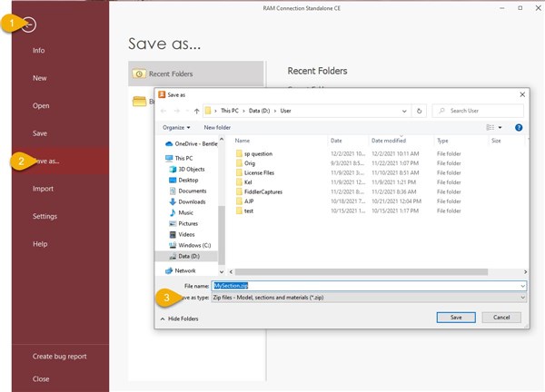Click the refresh button next to address bar
545x392 pixels.
[419, 111]
